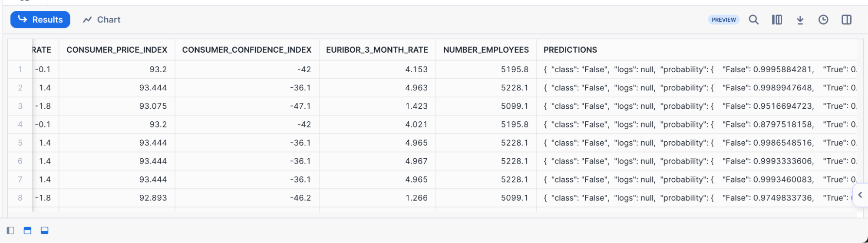Open the search results magnifier icon
The height and width of the screenshot is (243, 868).
[753, 20]
